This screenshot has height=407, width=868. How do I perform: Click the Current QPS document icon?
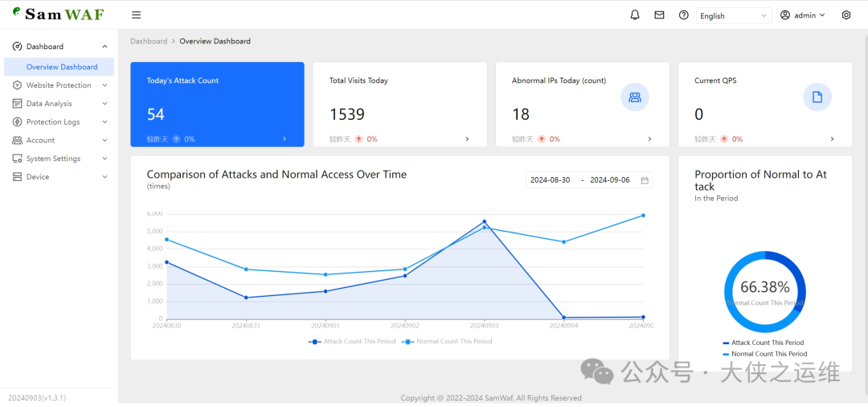point(817,97)
